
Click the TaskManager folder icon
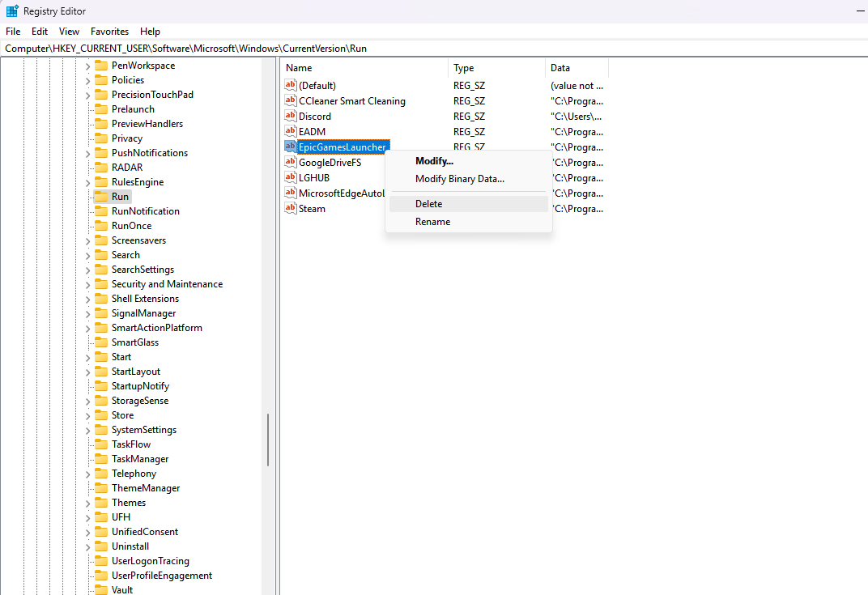(101, 459)
